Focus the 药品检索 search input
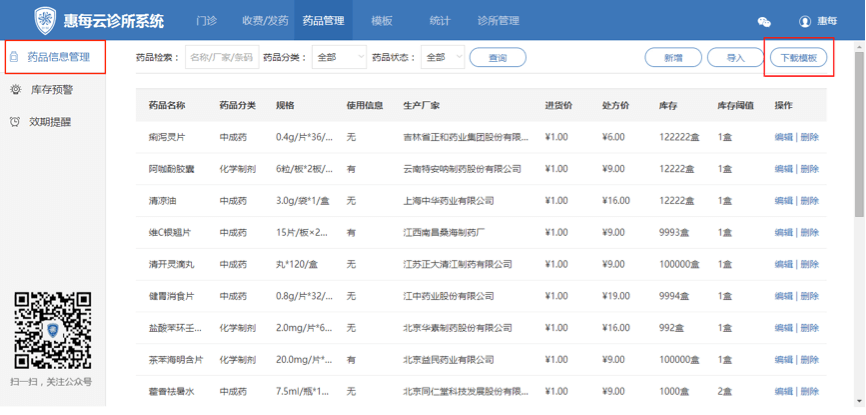866x415 pixels. pyautogui.click(x=222, y=57)
